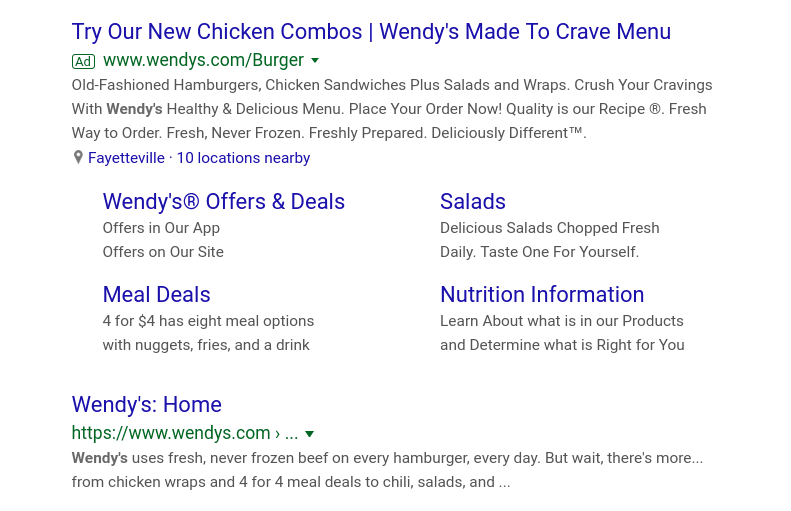Click the Old-Fashioned Hamburgers ad description text

tap(392, 109)
